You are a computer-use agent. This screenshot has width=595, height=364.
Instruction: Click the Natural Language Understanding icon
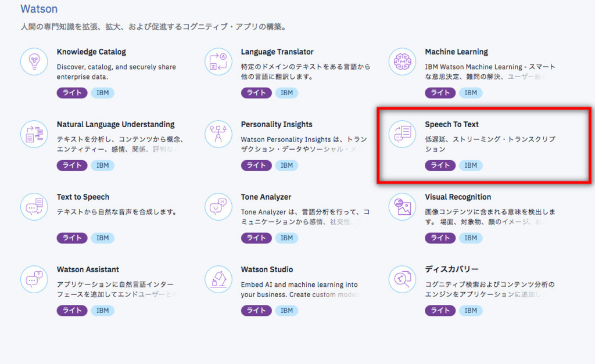tap(34, 134)
